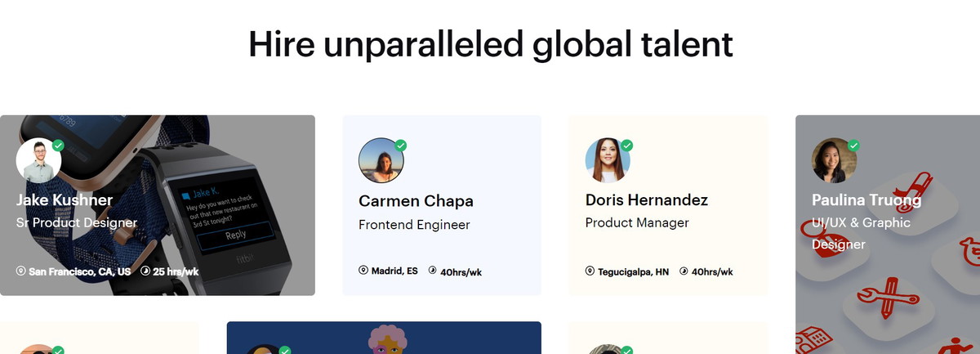The image size is (980, 354).
Task: Open Jake Kushner's name link
Action: pyautogui.click(x=65, y=200)
